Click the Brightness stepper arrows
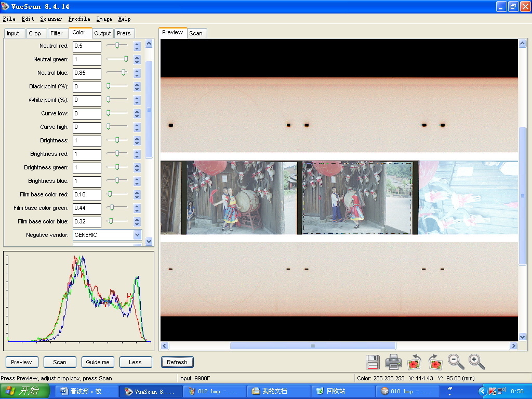This screenshot has width=532, height=399. tap(137, 140)
